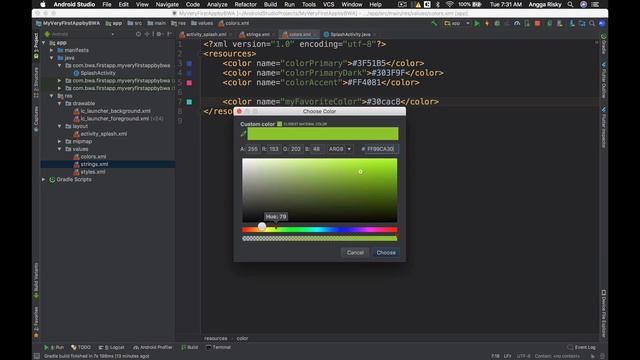This screenshot has width=640, height=360.
Task: Click the pink colorAccent gutter swatch
Action: pos(189,83)
